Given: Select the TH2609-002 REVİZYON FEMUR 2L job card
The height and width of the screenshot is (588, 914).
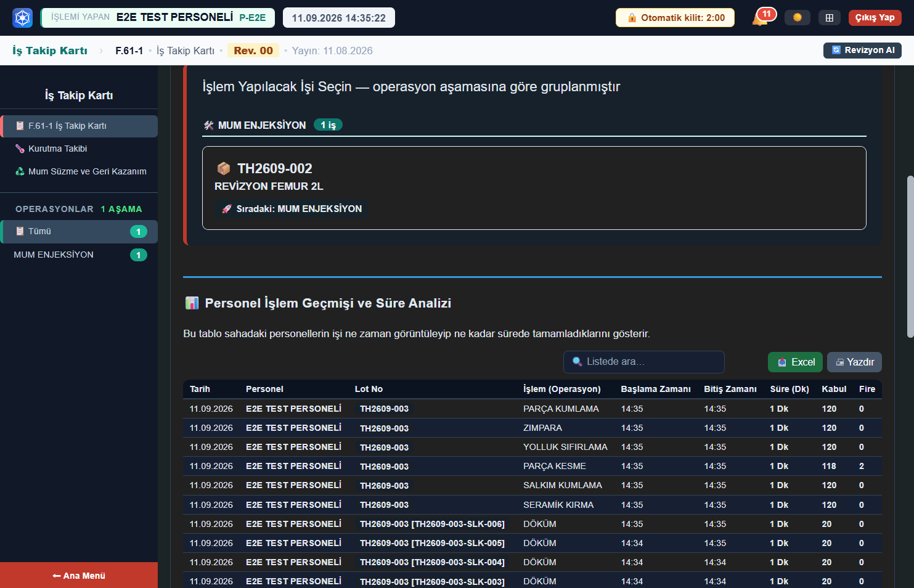Looking at the screenshot, I should 534,188.
